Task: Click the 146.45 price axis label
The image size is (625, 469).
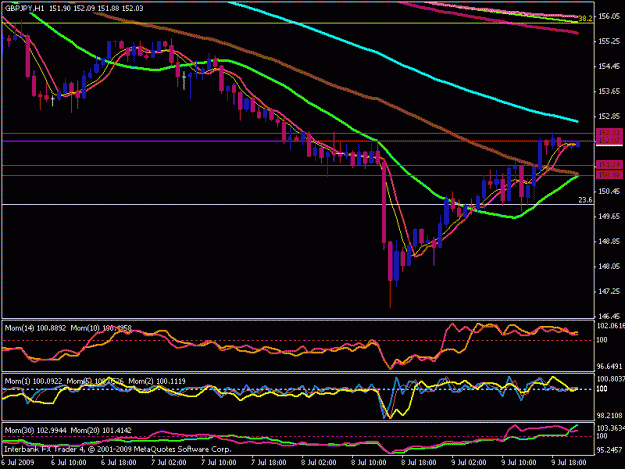Action: point(610,316)
